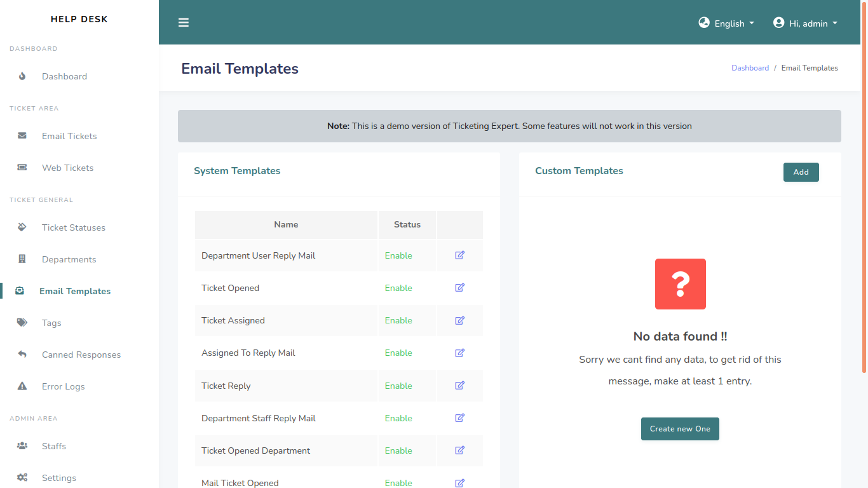Click the Ticket Statuses icon
The width and height of the screenshot is (868, 488).
[22, 227]
